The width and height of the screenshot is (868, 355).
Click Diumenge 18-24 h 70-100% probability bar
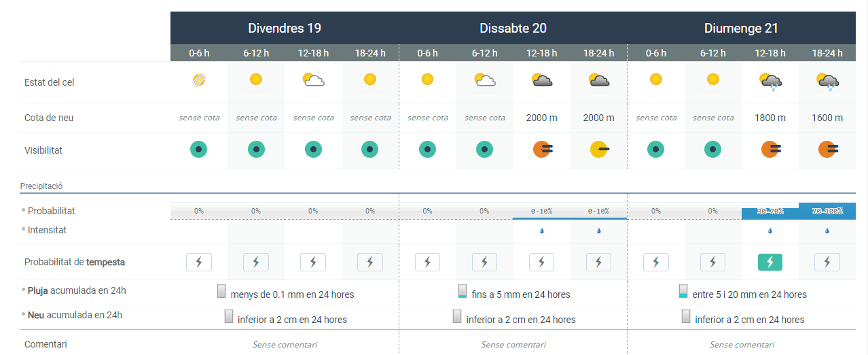pos(827,211)
